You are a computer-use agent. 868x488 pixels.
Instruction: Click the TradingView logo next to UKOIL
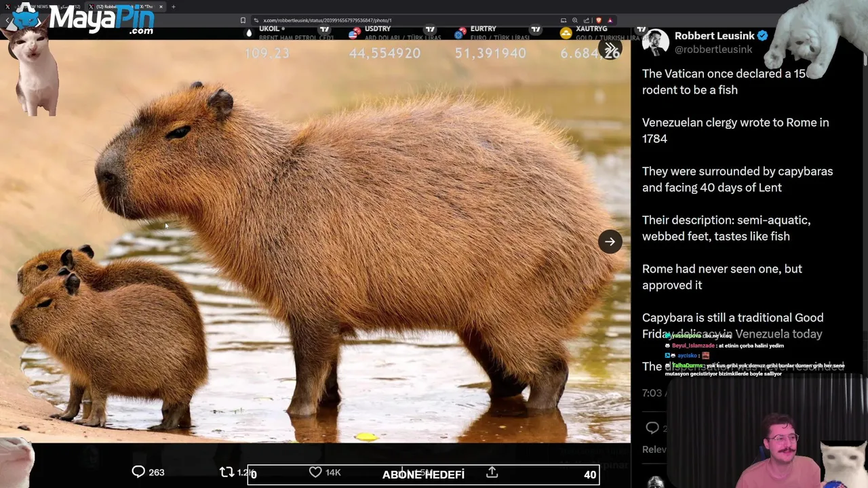click(x=324, y=30)
